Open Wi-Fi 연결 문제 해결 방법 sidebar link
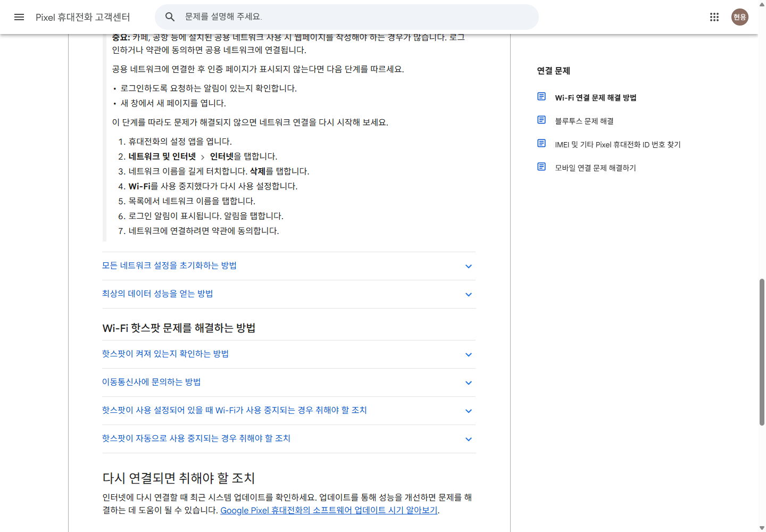766x532 pixels. point(596,97)
